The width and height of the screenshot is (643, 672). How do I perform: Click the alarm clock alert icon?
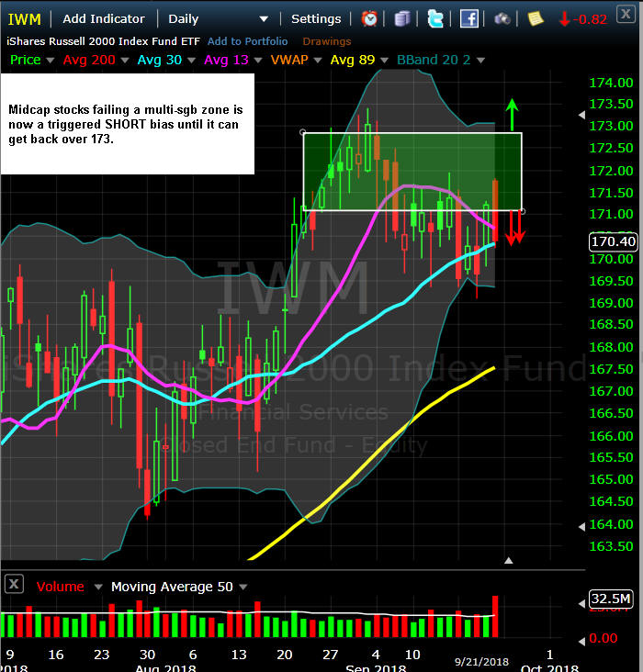tap(369, 19)
